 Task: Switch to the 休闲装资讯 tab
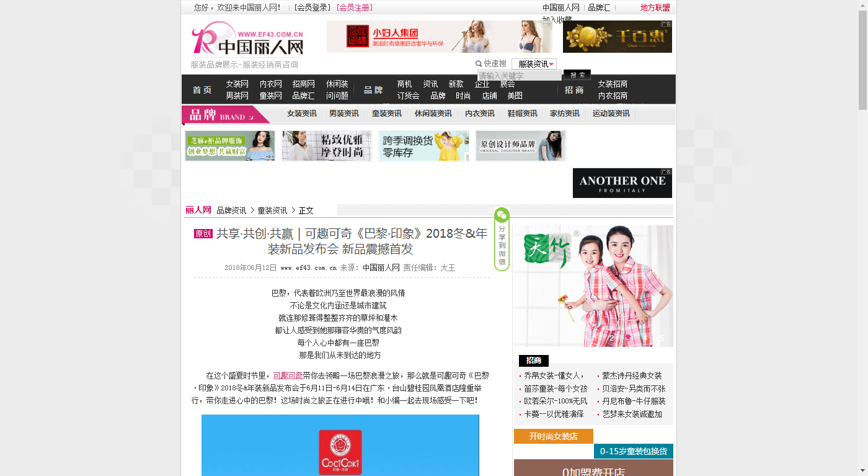pyautogui.click(x=433, y=114)
